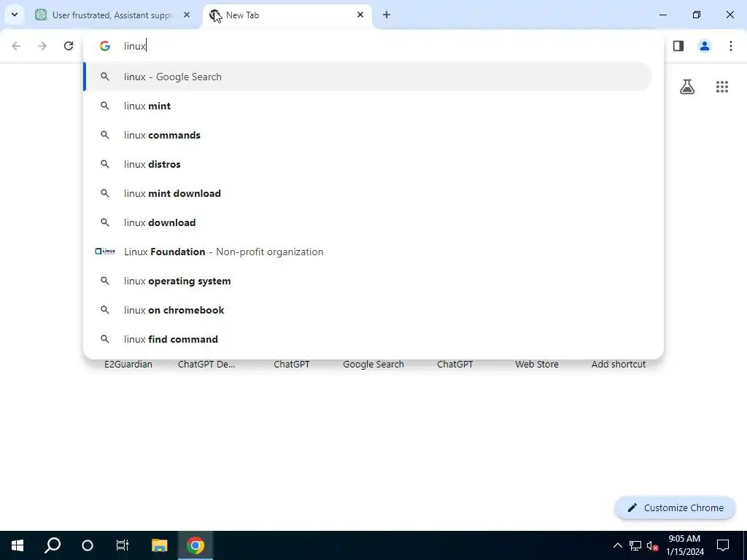Open the Chrome profile avatar
This screenshot has height=560, width=747.
point(705,46)
